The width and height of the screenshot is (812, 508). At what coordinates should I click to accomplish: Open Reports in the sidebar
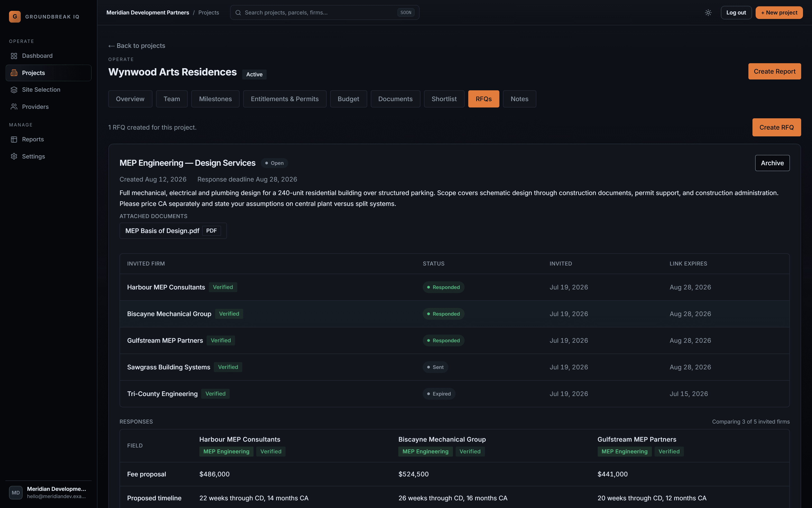48,140
